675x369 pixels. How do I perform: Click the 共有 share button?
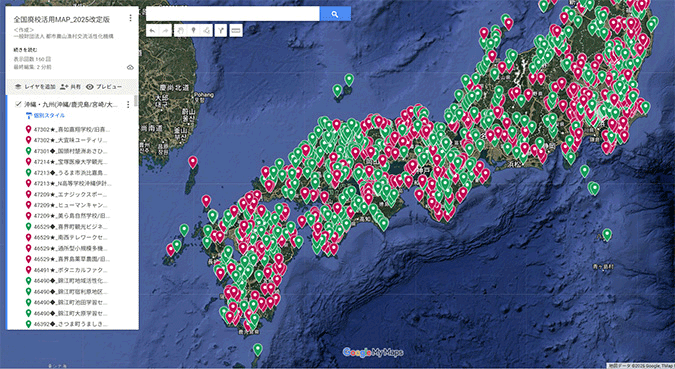click(x=71, y=87)
